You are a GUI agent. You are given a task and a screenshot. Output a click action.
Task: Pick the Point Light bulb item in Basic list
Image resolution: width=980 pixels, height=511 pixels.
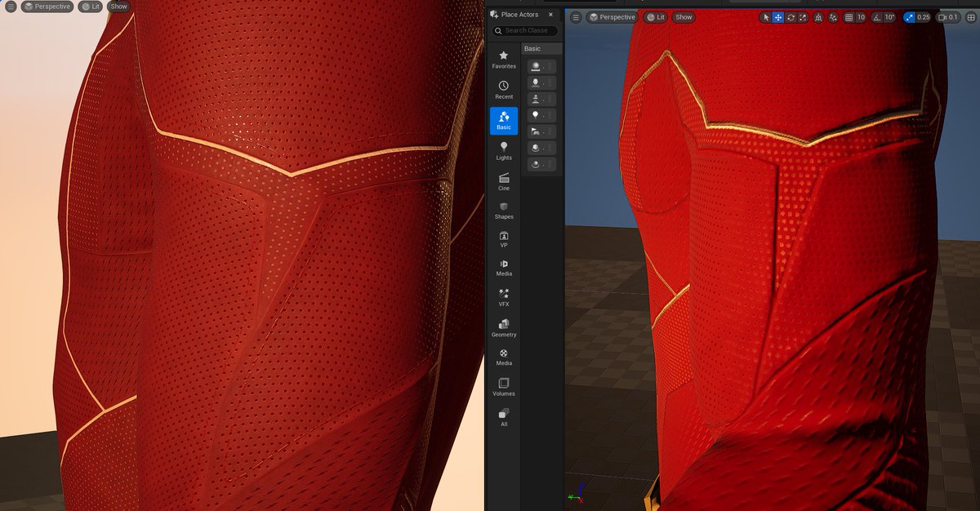[542, 115]
